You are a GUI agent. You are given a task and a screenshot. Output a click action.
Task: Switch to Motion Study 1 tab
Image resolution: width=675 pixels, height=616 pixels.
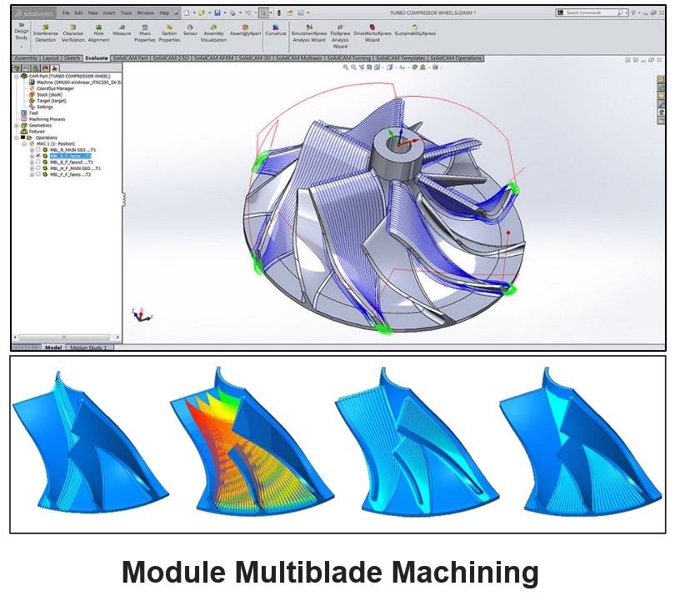(88, 348)
